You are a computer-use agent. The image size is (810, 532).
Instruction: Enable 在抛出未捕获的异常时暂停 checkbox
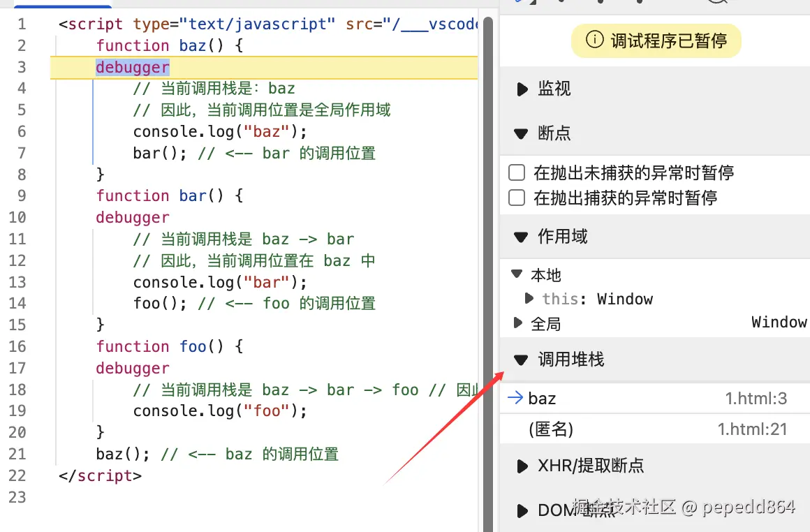(517, 172)
